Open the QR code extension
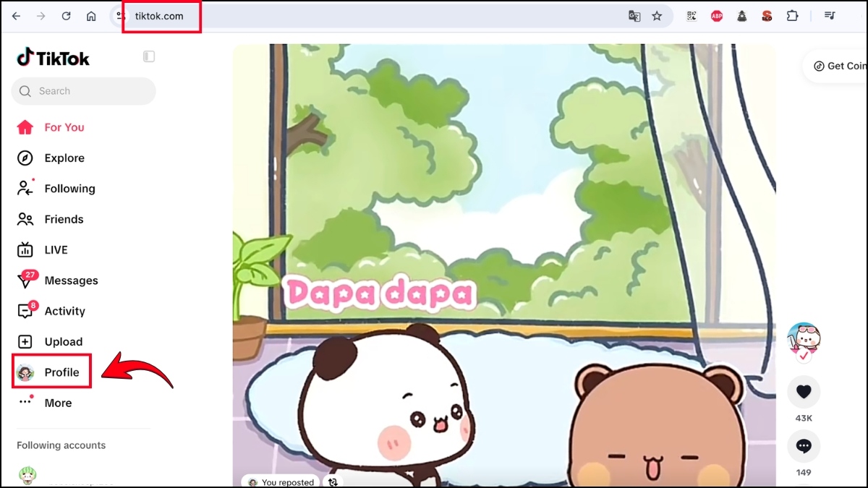The image size is (868, 488). [x=692, y=16]
